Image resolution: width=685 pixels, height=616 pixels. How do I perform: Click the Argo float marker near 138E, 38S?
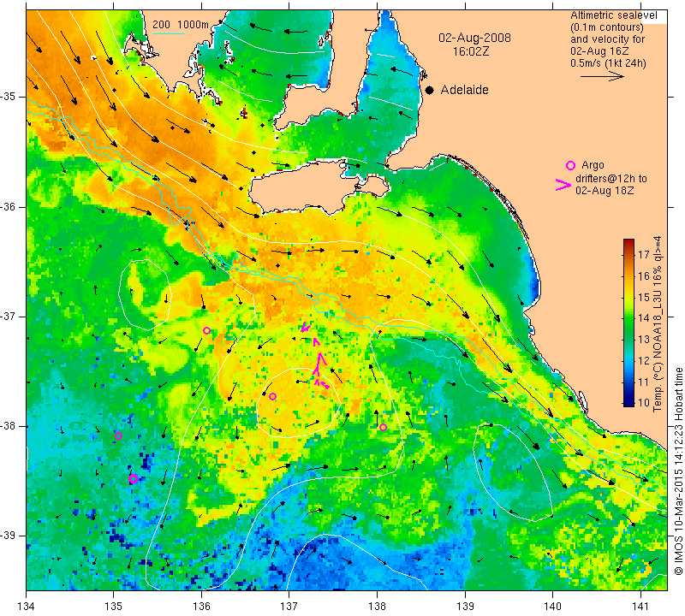pos(383,427)
